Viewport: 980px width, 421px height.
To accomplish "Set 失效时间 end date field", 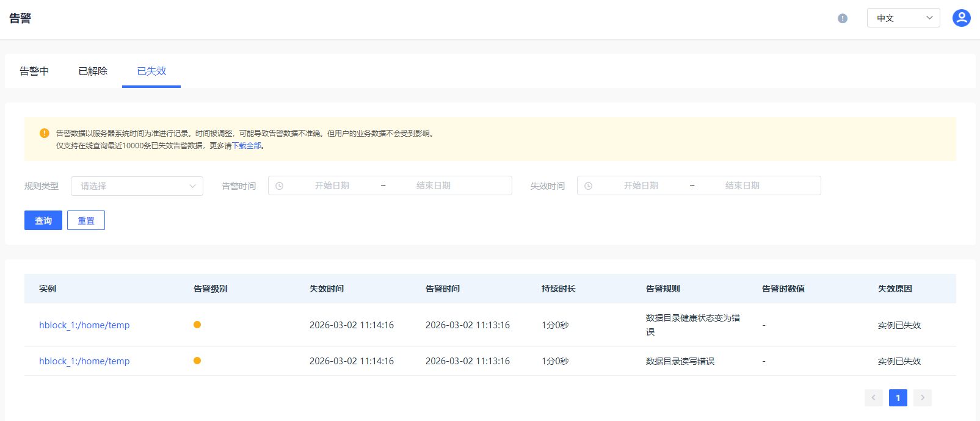I will [742, 186].
